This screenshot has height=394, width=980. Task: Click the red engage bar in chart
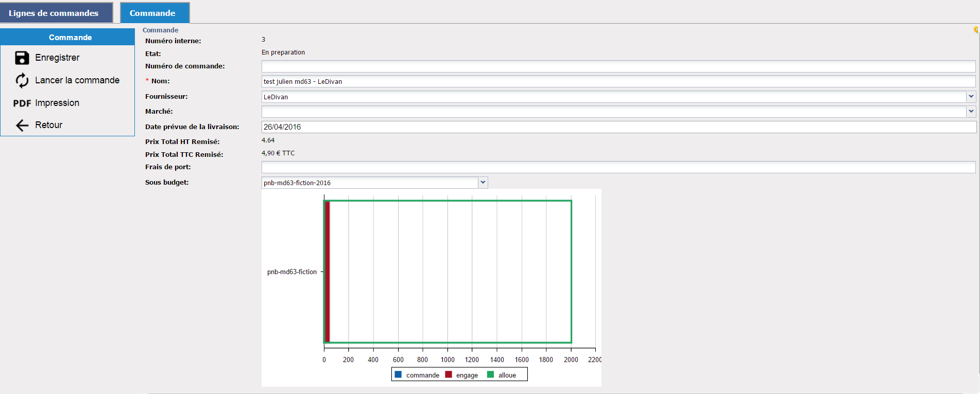point(328,272)
